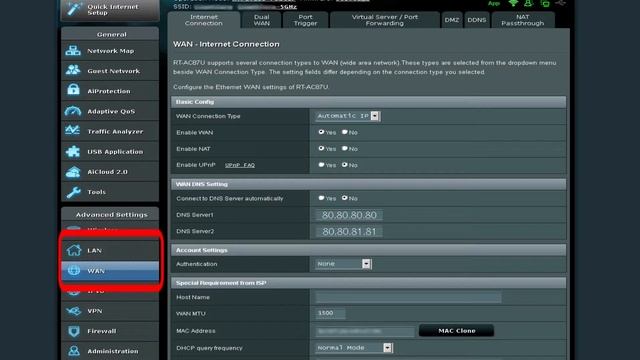Click the Administration user icon
640x360 pixels.
pyautogui.click(x=74, y=351)
